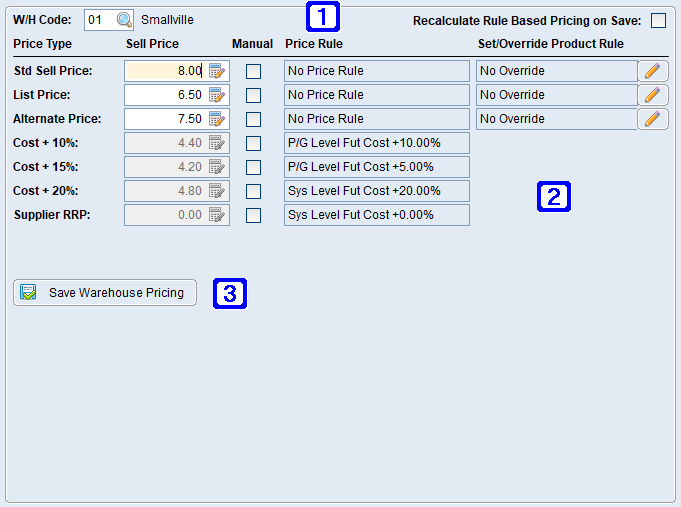Click pencil icon for Alternate Price override
681x507 pixels.
[653, 119]
